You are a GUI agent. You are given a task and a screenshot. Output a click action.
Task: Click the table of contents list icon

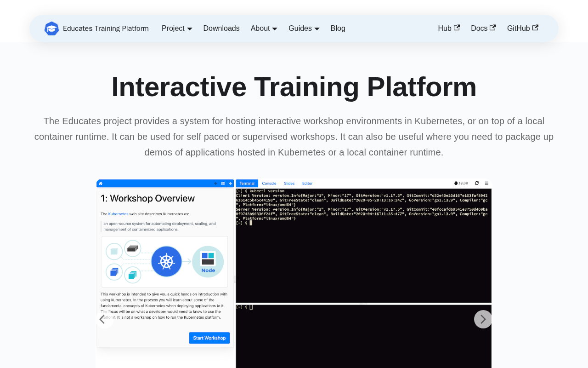[223, 184]
